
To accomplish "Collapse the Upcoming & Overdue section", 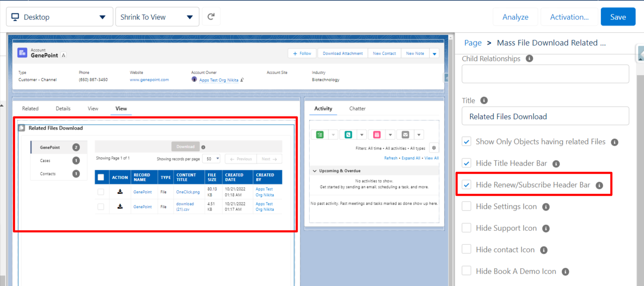I will click(315, 171).
